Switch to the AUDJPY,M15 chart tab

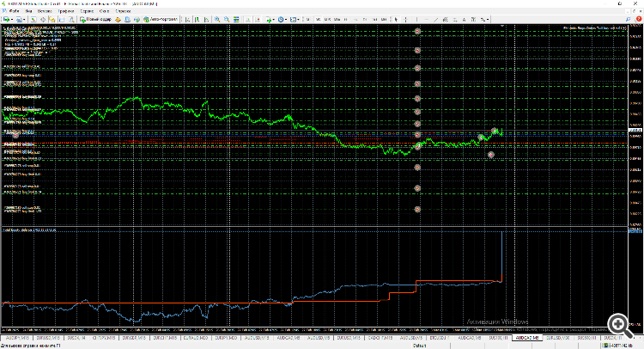click(15, 338)
